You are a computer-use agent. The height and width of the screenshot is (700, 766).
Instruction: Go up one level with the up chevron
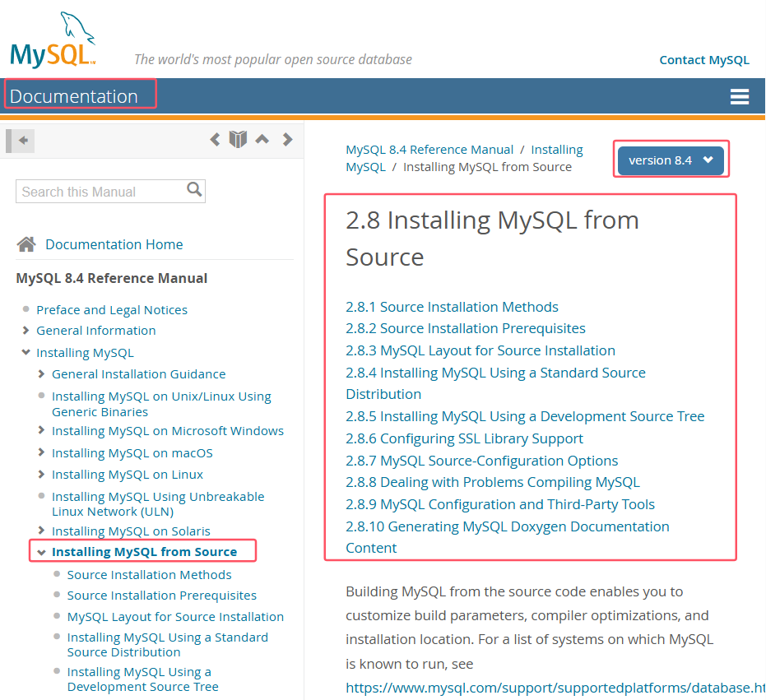pos(262,139)
